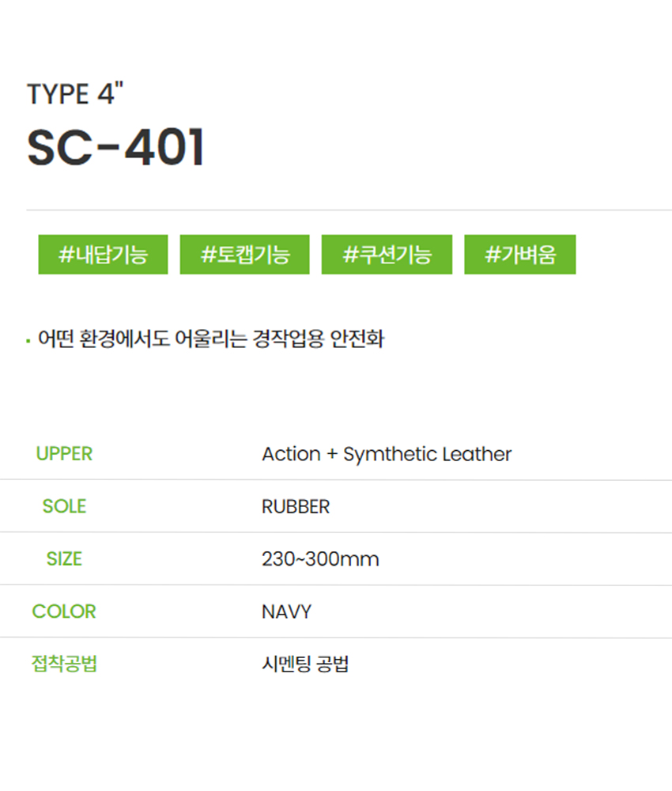This screenshot has height=791, width=672.
Task: Click the SIZE spec label
Action: click(x=64, y=558)
